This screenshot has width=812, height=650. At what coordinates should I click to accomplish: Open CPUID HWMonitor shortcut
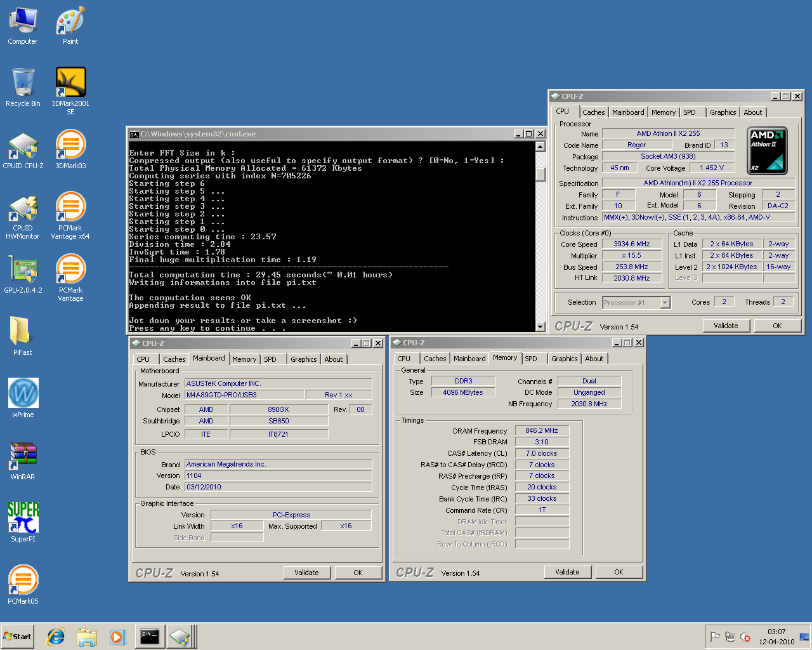click(23, 216)
